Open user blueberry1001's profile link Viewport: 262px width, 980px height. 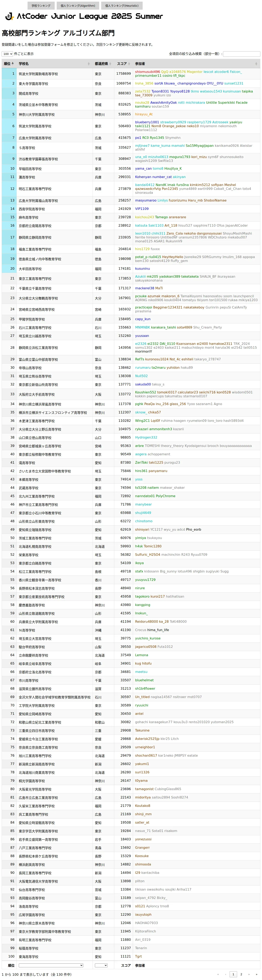click(x=147, y=122)
